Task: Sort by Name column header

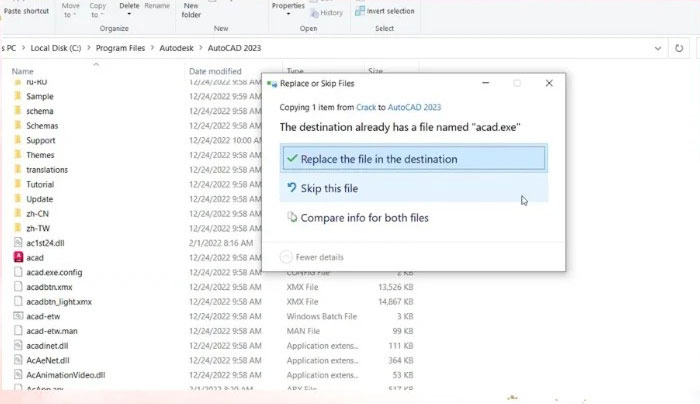Action: pyautogui.click(x=22, y=71)
